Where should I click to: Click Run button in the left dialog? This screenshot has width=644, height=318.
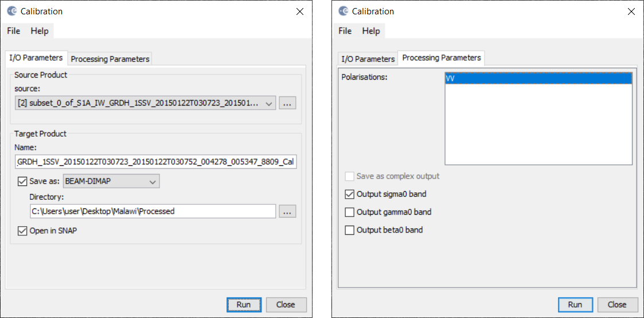(244, 304)
